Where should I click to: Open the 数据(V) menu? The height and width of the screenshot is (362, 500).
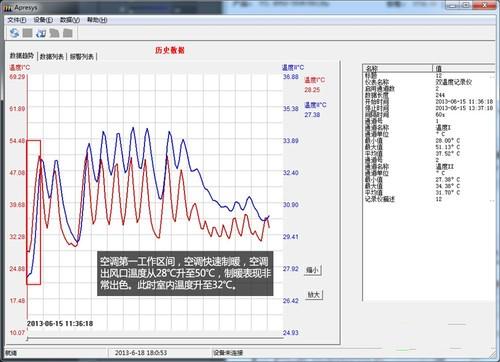(x=70, y=20)
